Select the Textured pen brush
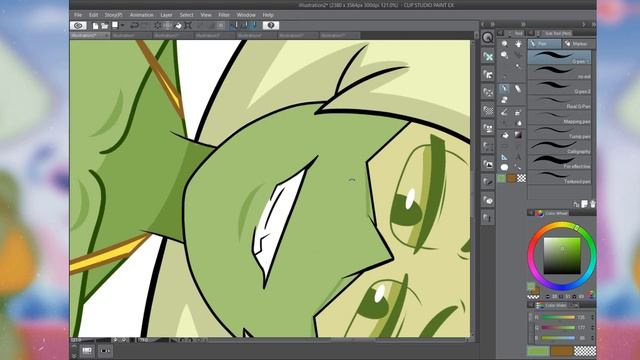The height and width of the screenshot is (360, 640). [x=559, y=177]
